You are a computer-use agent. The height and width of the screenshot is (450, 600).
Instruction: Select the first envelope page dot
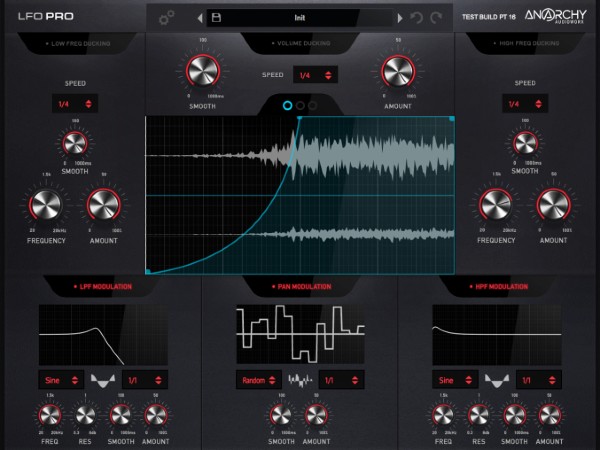[288, 104]
